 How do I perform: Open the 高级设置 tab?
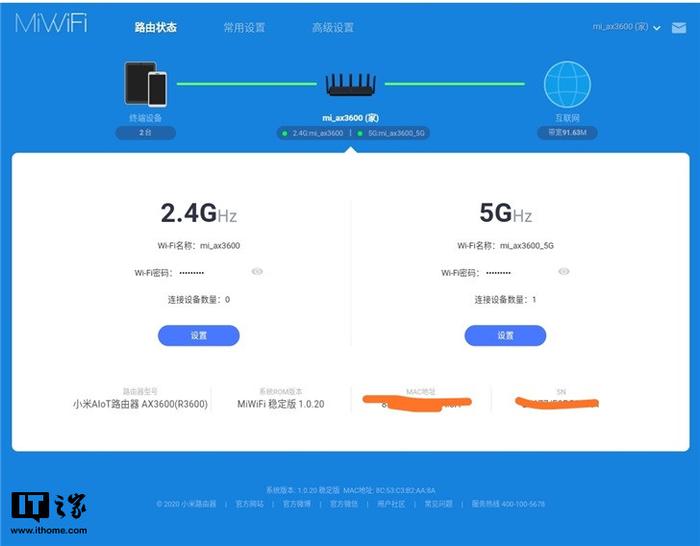point(333,28)
